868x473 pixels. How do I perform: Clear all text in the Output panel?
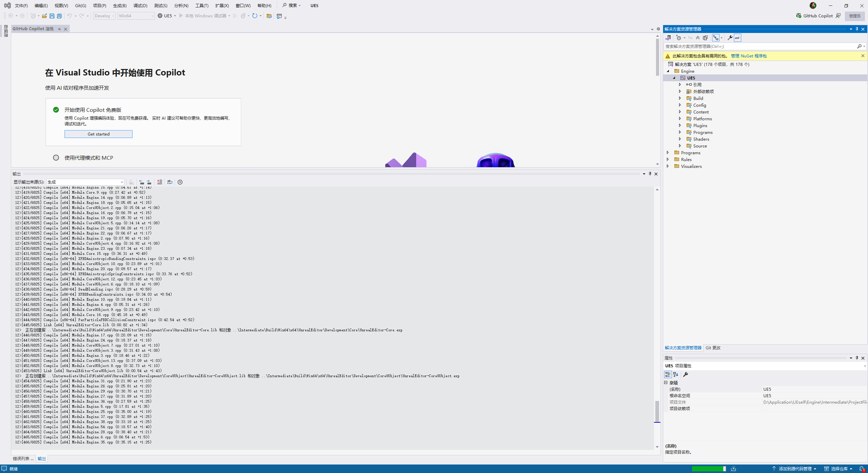tap(160, 182)
